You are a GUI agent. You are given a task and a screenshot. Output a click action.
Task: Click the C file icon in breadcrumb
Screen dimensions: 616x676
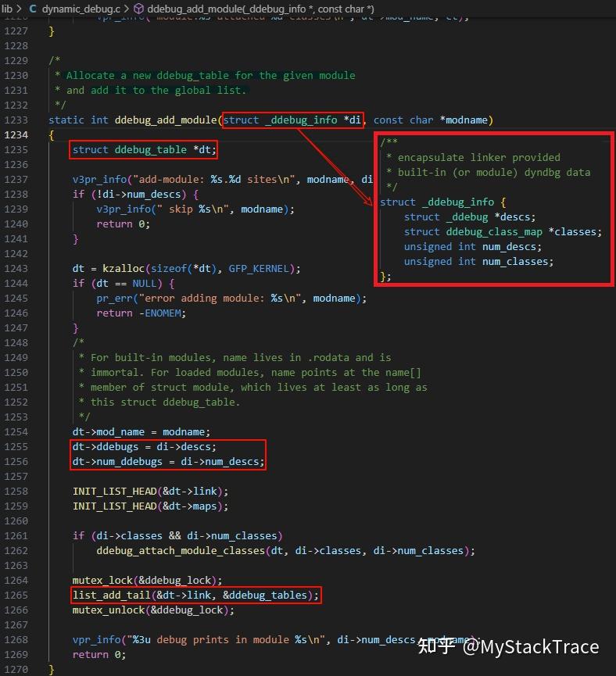click(x=33, y=8)
